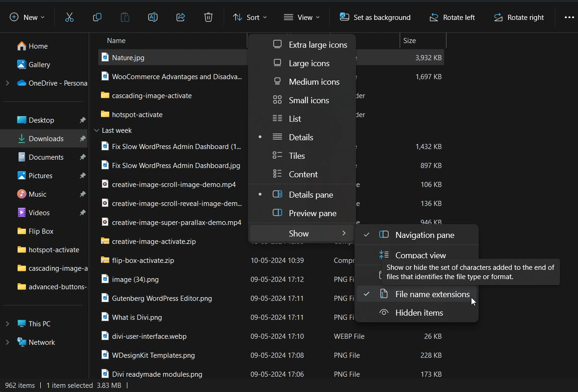Click Rotate right button
This screenshot has width=578, height=392.
tap(519, 17)
